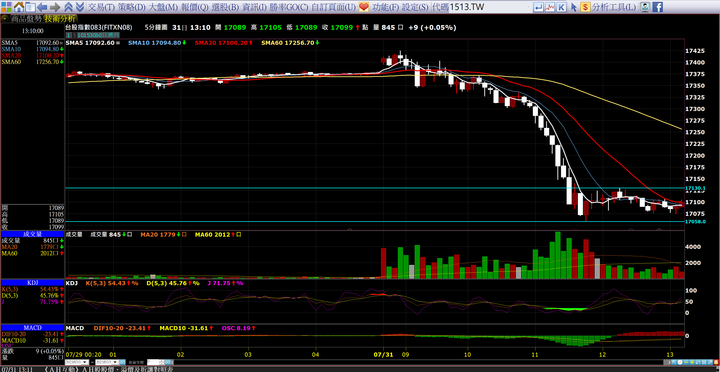Image resolution: width=720 pixels, height=372 pixels.
Task: Click MA20 1779 volume legend label
Action: pos(158,234)
